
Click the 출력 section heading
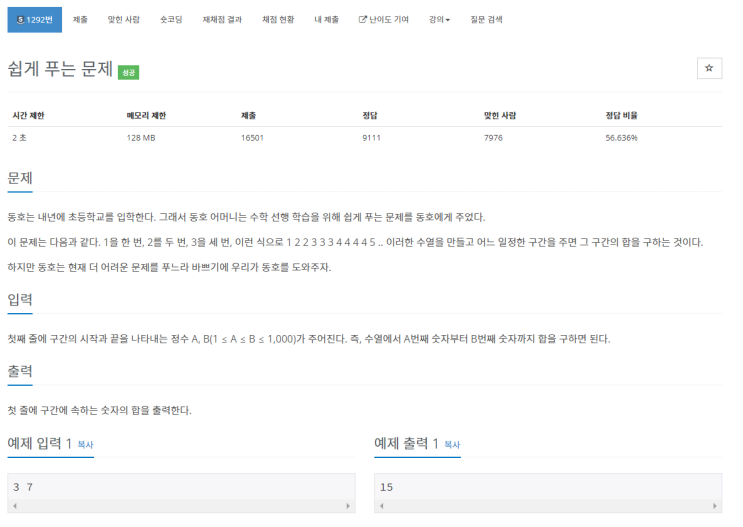(20, 371)
